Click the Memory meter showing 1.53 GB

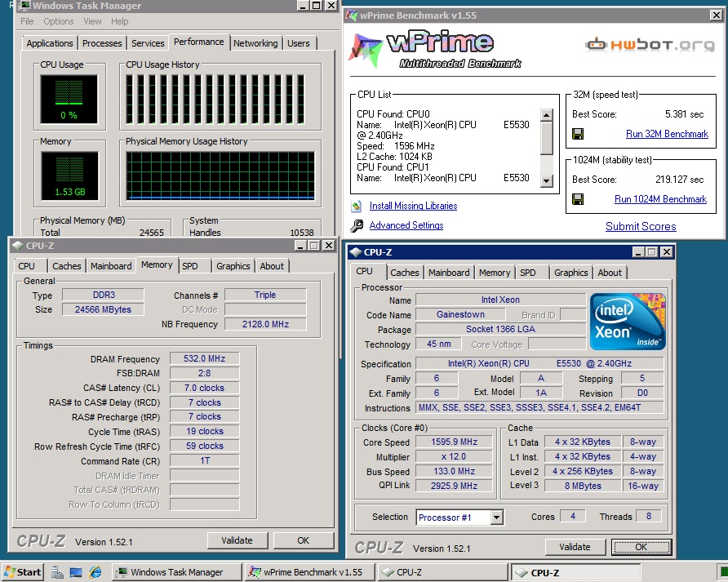point(69,175)
